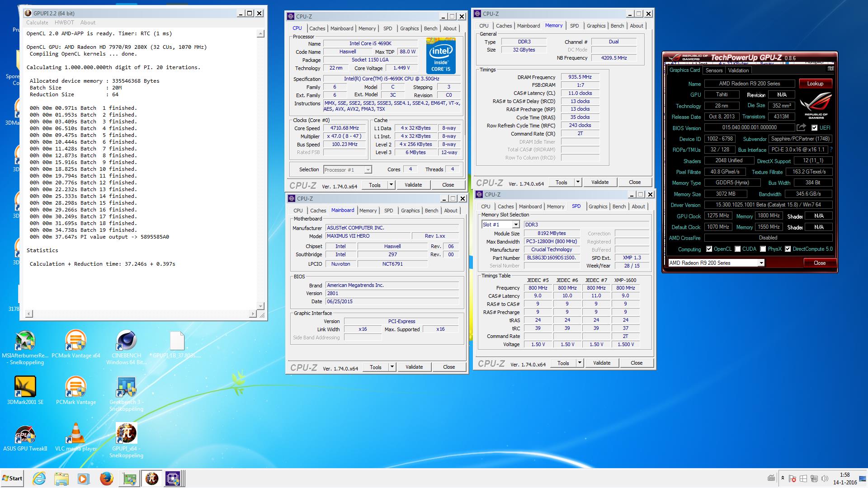Screen dimensions: 868x488
Task: Click the Bus Interface question mark icon
Action: tap(831, 150)
